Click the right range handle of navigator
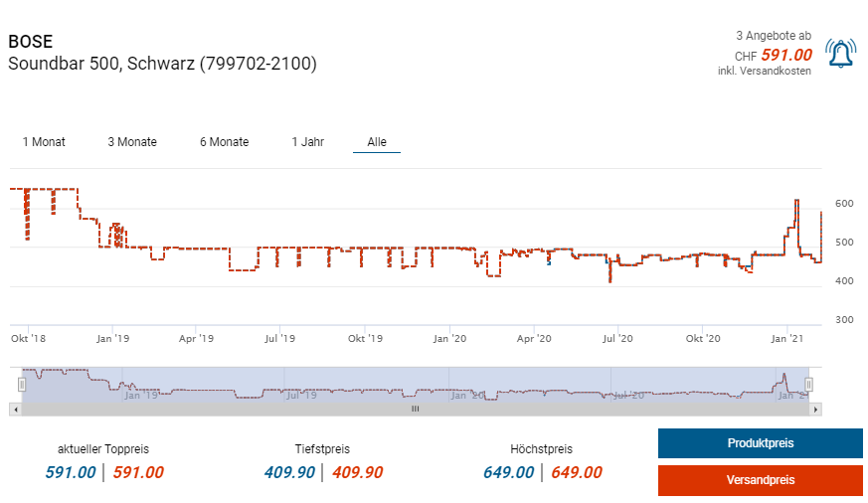Image resolution: width=868 pixels, height=503 pixels. coord(808,385)
